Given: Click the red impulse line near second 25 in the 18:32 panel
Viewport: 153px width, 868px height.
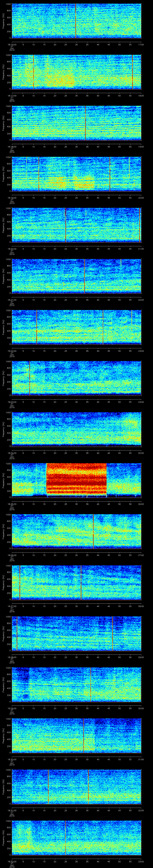Looking at the screenshot, I should [x=65, y=838].
